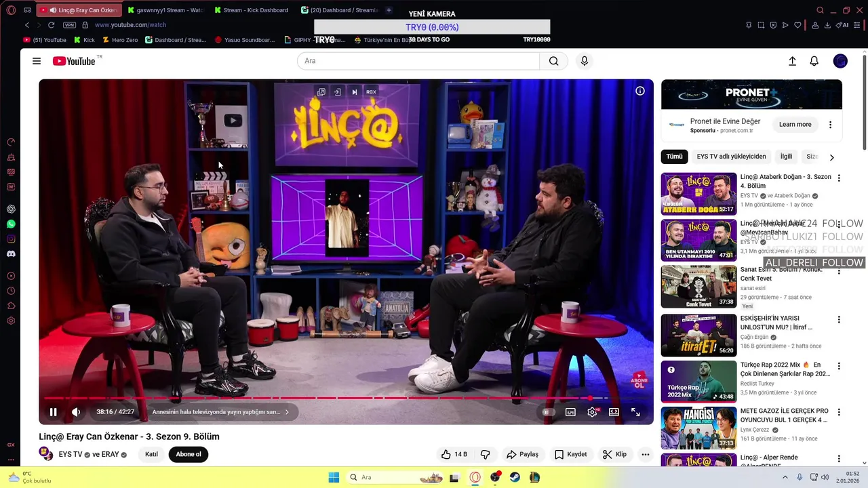The width and height of the screenshot is (868, 488).
Task: Open options for METE GAZOZ video
Action: (x=839, y=412)
